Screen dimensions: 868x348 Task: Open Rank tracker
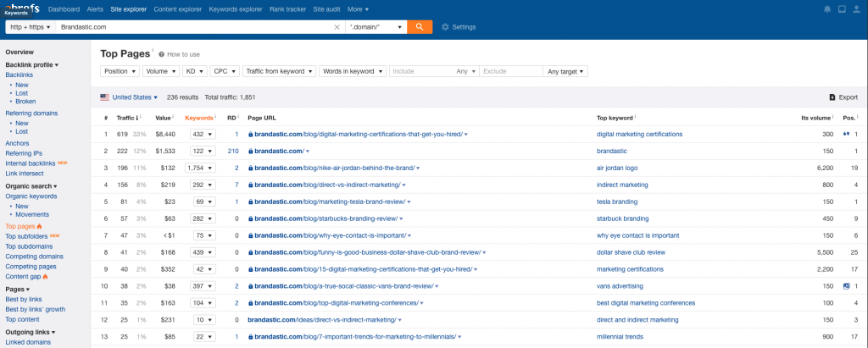pyautogui.click(x=288, y=8)
